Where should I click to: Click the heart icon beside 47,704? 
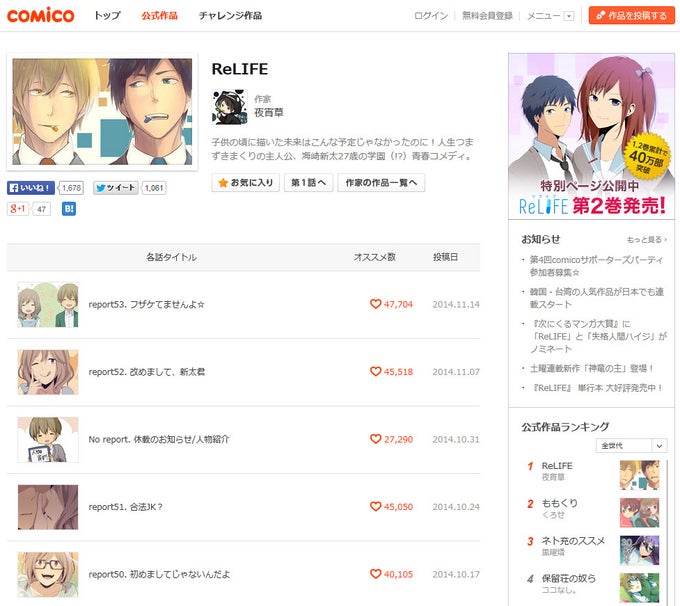[x=375, y=304]
